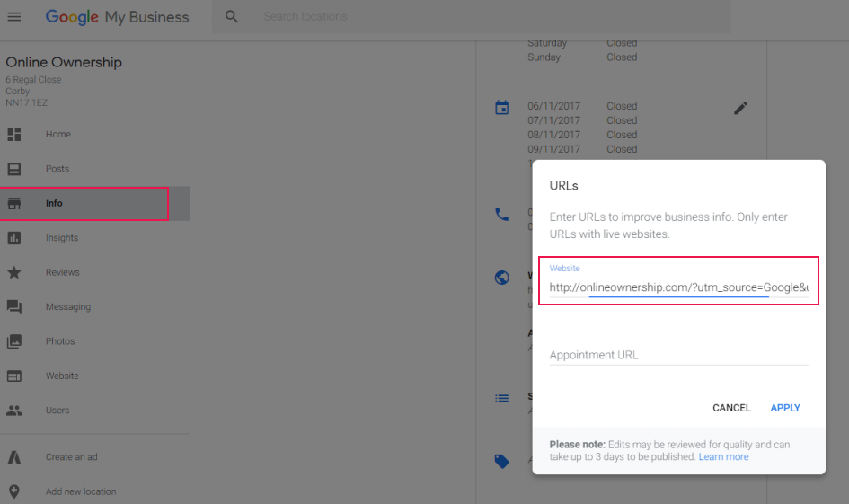Click the Users people icon
The image size is (849, 504).
[x=14, y=411]
